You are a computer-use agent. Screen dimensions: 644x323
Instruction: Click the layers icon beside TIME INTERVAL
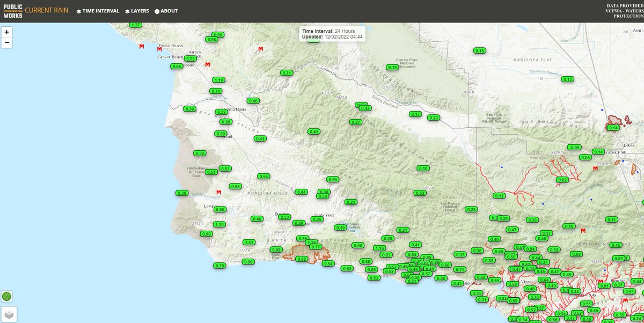tap(78, 11)
